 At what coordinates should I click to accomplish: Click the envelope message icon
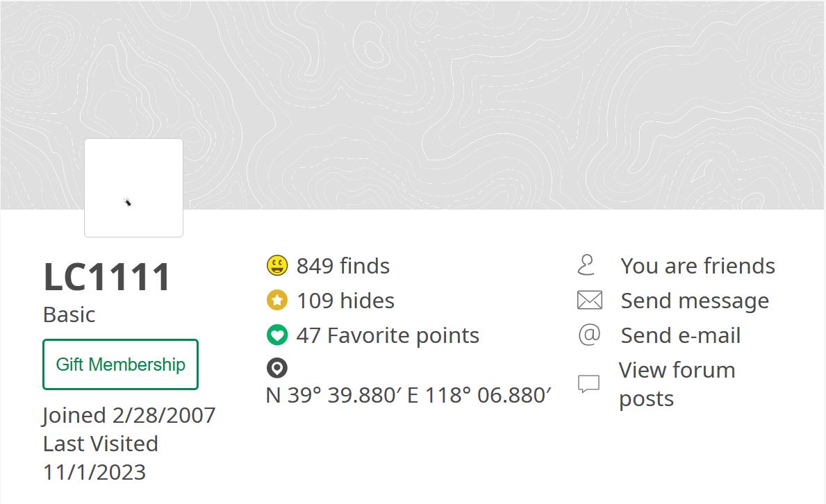click(589, 301)
